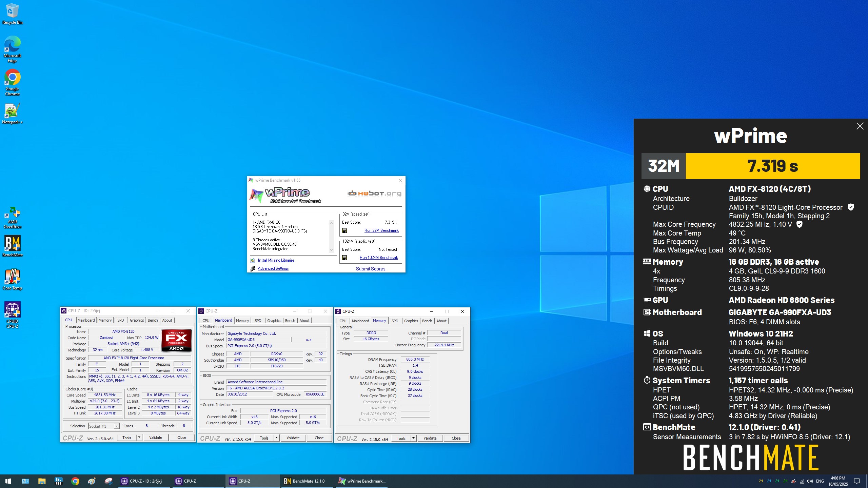
Task: Open the SPD tab in the CPU-Z Mainboard window
Action: tap(258, 321)
